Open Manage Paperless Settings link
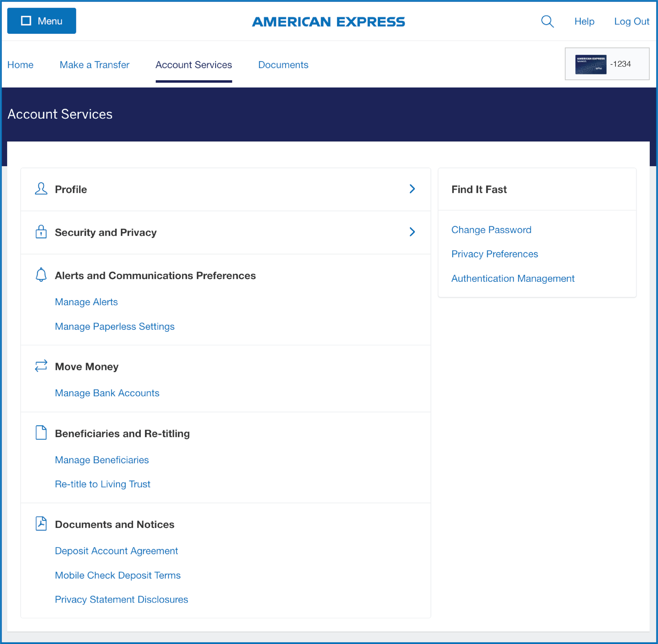This screenshot has width=658, height=644. pyautogui.click(x=114, y=326)
